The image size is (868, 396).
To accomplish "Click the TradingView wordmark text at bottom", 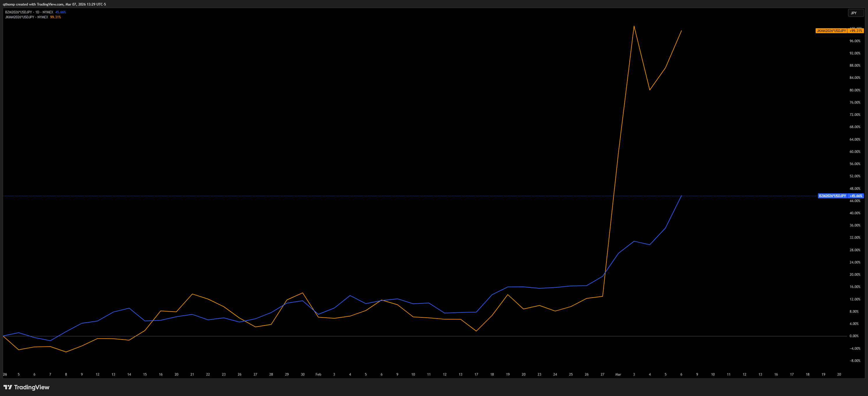I will (x=32, y=387).
